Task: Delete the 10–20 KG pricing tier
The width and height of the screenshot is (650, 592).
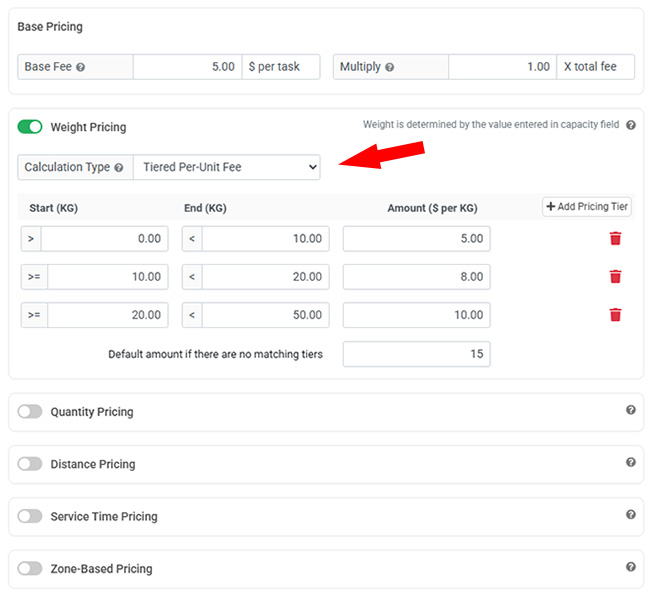Action: (x=615, y=277)
